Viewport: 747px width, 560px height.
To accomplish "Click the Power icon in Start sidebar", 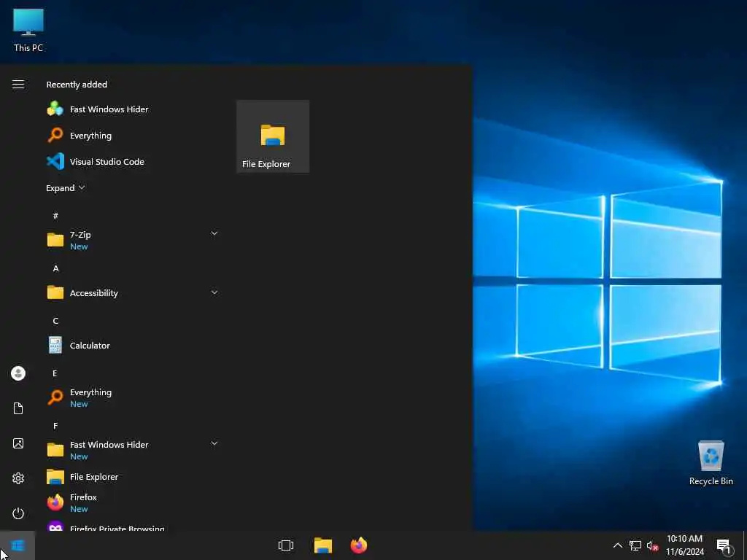I will (x=18, y=513).
